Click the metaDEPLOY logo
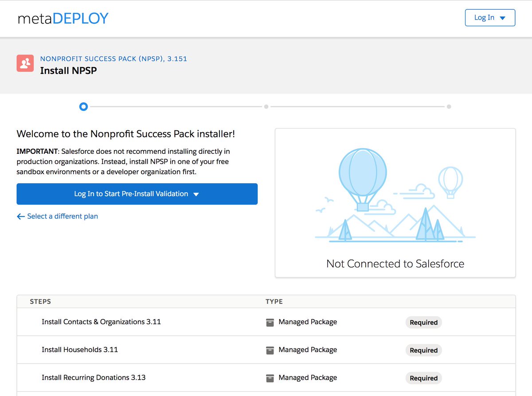 [63, 18]
